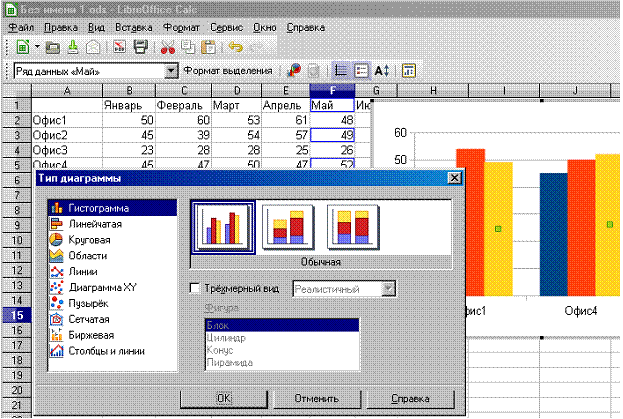Select Сетчатая chart type
Image resolution: width=623 pixels, height=419 pixels.
(x=112, y=319)
